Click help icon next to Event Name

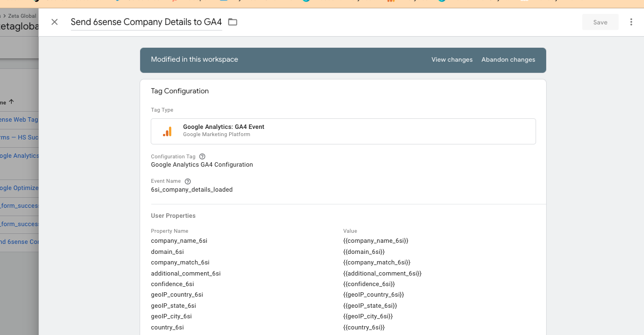(x=188, y=181)
